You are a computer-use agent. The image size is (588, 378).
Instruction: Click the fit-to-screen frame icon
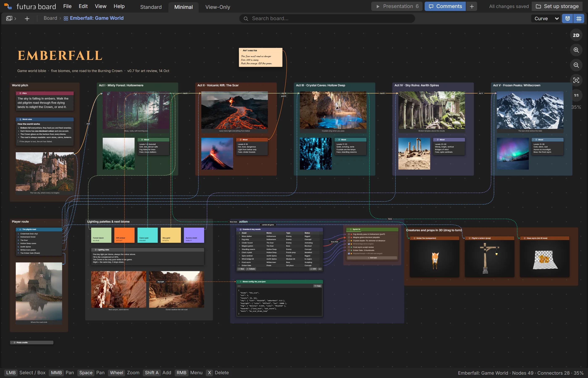576,80
